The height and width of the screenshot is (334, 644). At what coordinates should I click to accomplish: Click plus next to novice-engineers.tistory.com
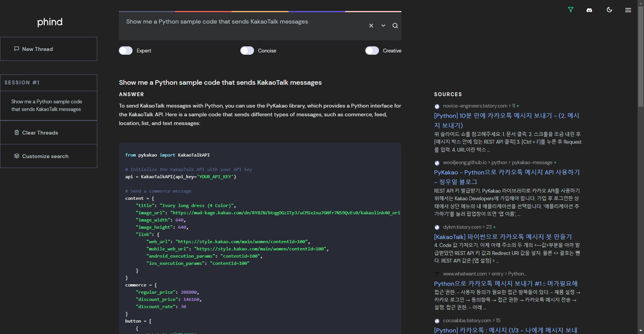tap(518, 106)
